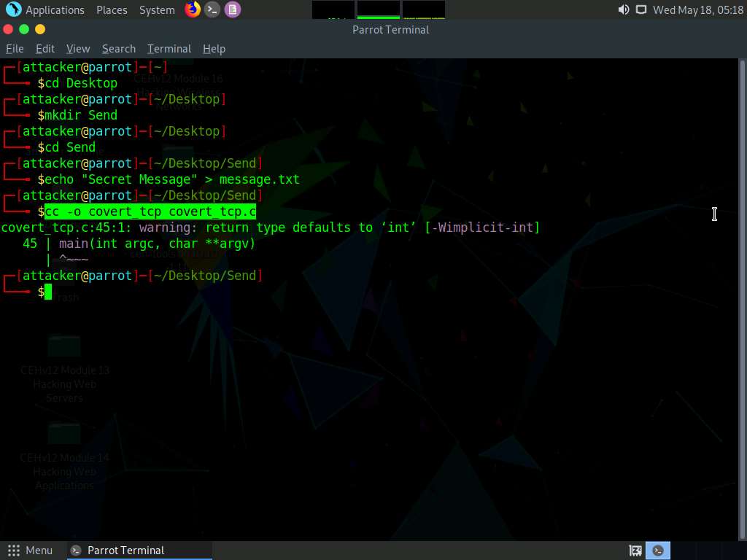
Task: Expand the Places menu
Action: click(112, 10)
